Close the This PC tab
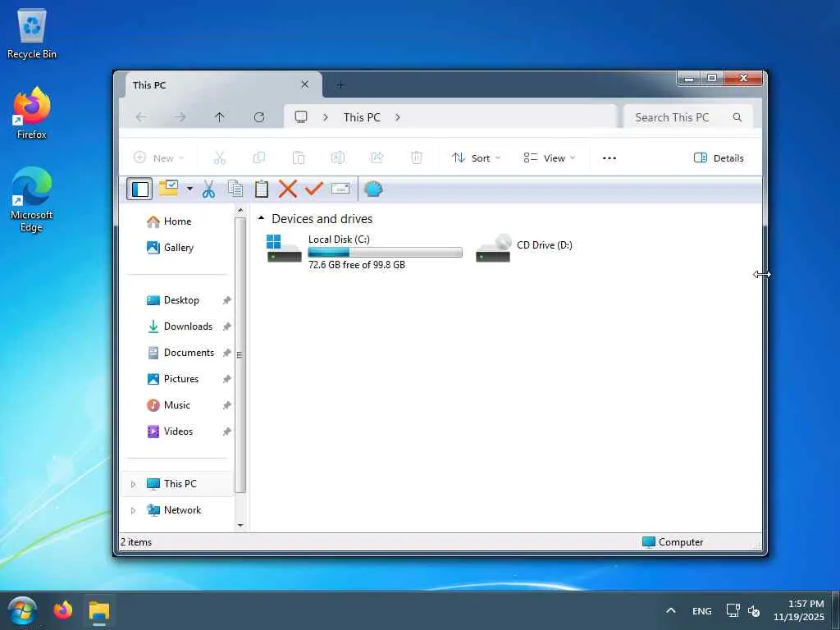 click(305, 84)
